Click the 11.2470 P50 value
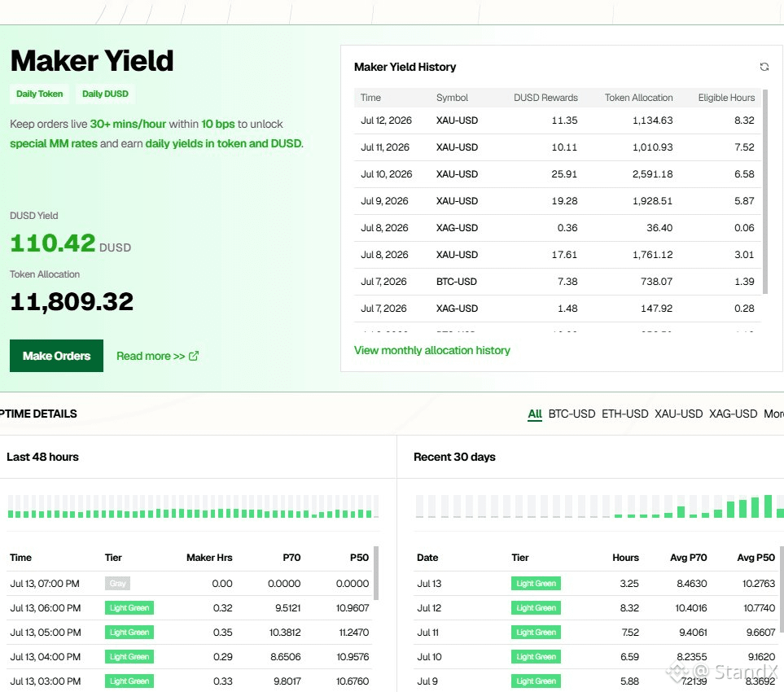The width and height of the screenshot is (784, 692). (354, 633)
